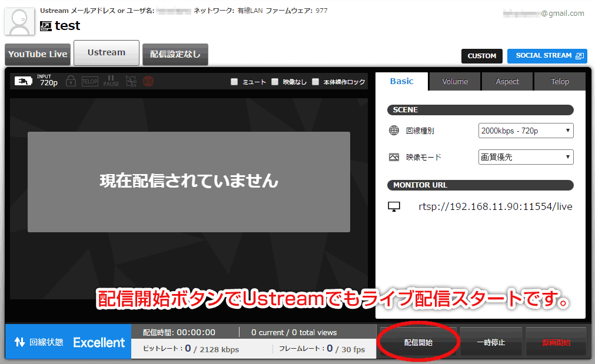
Task: Enable the 本体操作ロック checkbox
Action: point(315,82)
